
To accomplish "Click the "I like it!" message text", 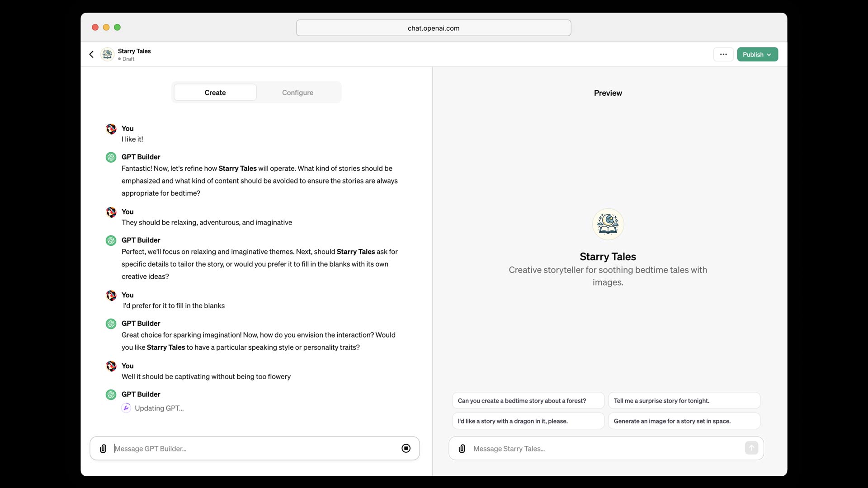I will [x=132, y=139].
